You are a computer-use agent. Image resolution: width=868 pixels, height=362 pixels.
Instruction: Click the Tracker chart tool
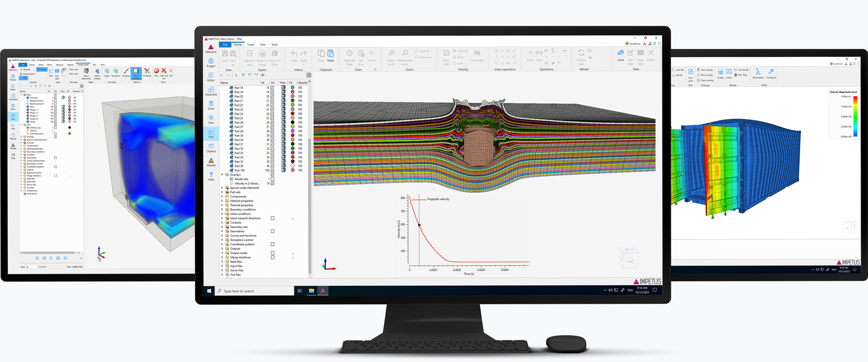coord(372,56)
